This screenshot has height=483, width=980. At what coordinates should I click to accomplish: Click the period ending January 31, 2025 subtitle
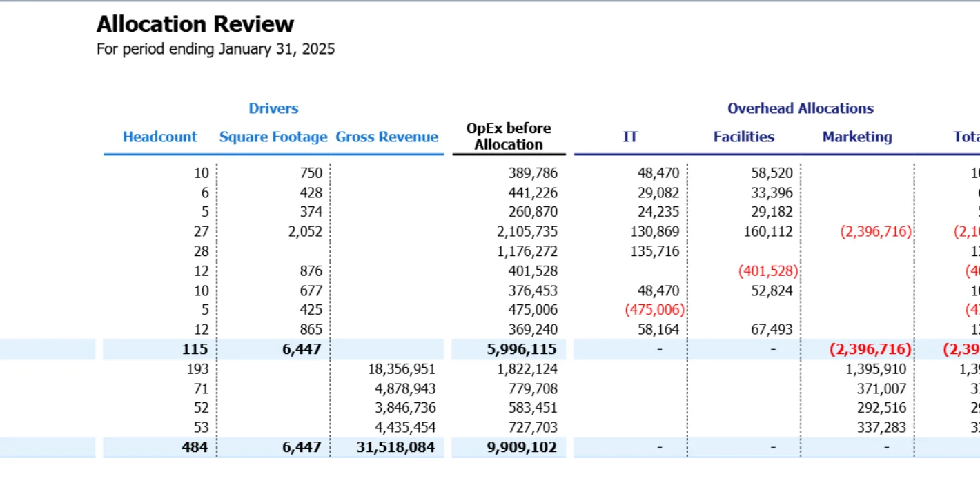coord(215,49)
